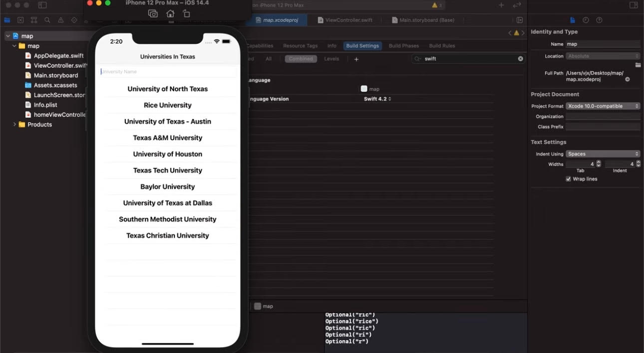The width and height of the screenshot is (644, 353).
Task: Open Main.storyboard in the file navigator
Action: [x=55, y=75]
